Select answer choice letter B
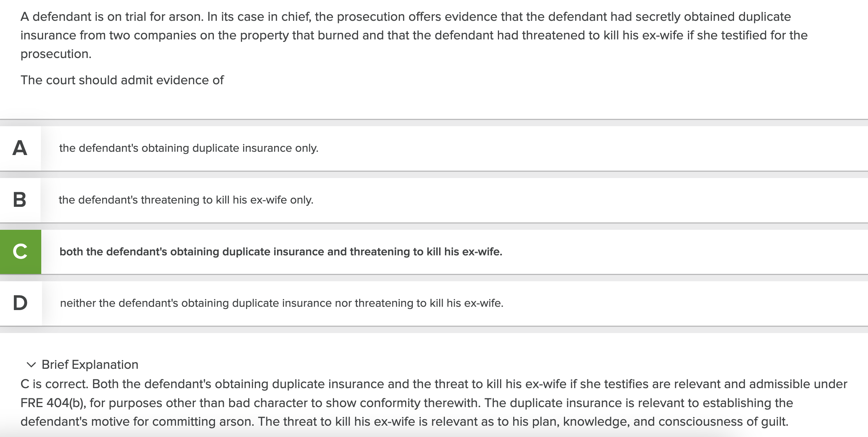Viewport: 868px width, 437px height. pos(20,200)
